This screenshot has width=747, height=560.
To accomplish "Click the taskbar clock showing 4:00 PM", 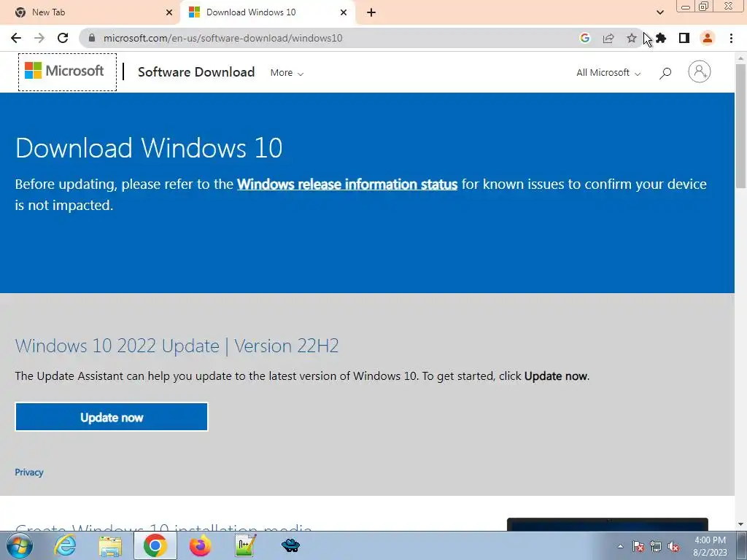I will coord(710,546).
